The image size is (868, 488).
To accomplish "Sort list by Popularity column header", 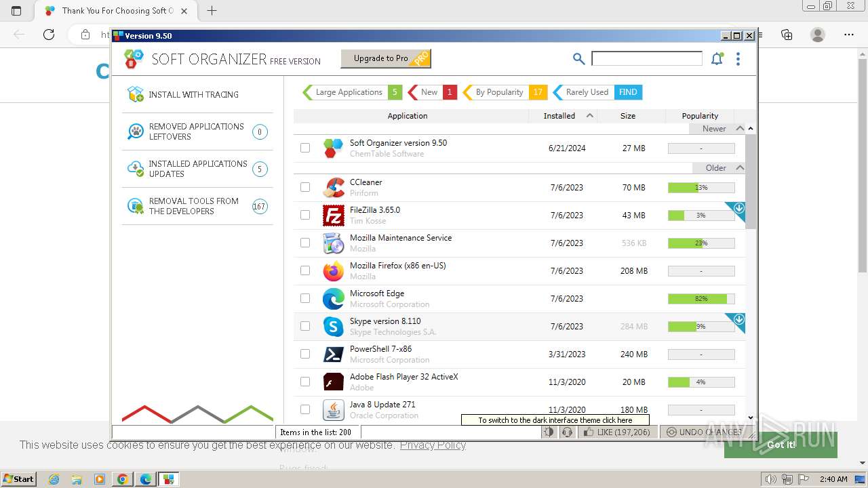I will tap(700, 116).
